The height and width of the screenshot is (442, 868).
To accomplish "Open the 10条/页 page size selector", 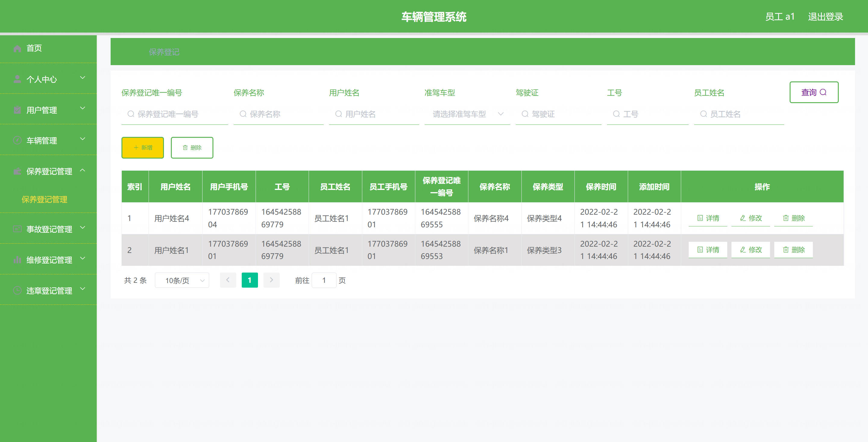I will tap(182, 280).
